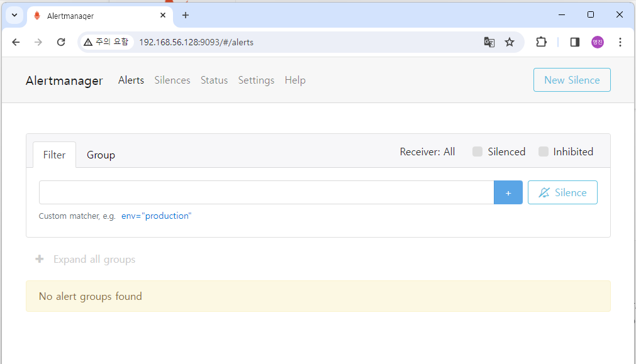Open the Alerts navigation item
The height and width of the screenshot is (364, 636).
[x=131, y=80]
